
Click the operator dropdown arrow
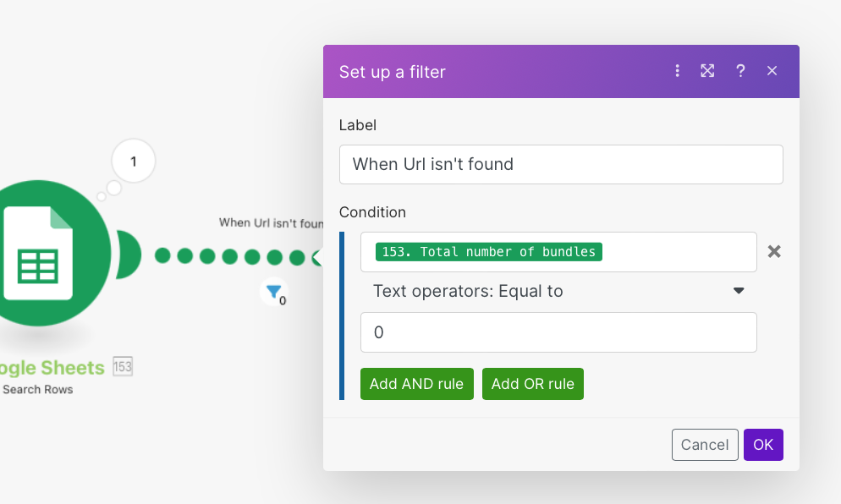(739, 291)
